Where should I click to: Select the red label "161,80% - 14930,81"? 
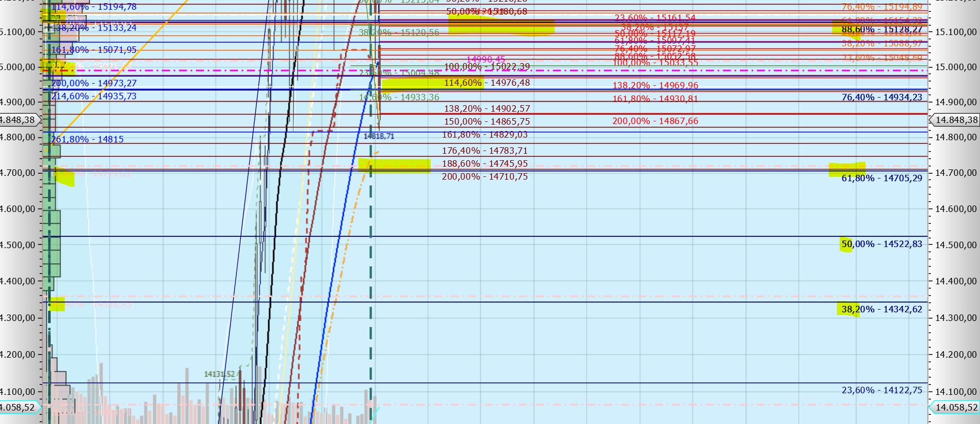click(x=655, y=99)
